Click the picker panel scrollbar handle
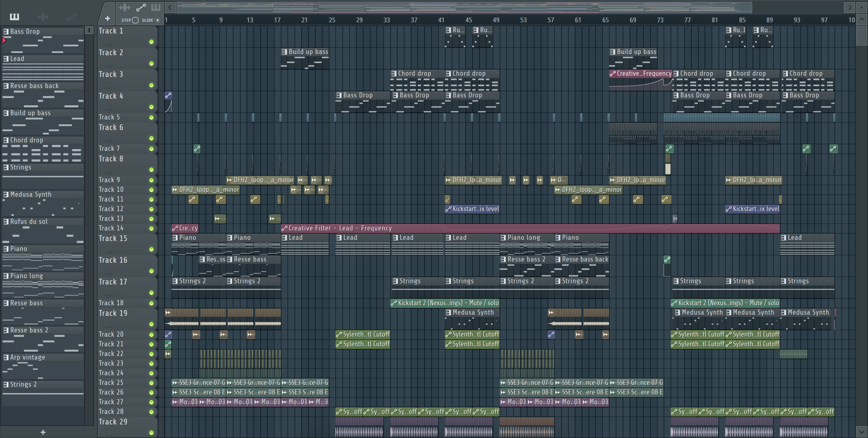Viewport: 868px width, 438px height. (89, 30)
